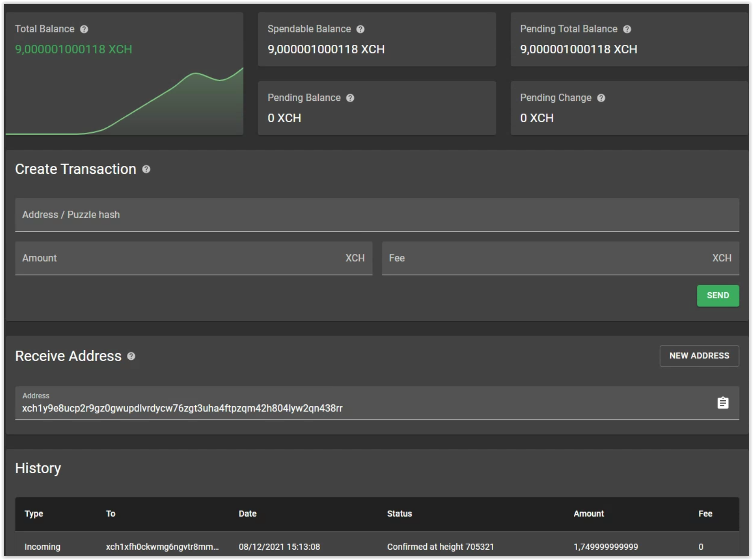753x560 pixels.
Task: Click the Fee column header in History
Action: tap(705, 514)
